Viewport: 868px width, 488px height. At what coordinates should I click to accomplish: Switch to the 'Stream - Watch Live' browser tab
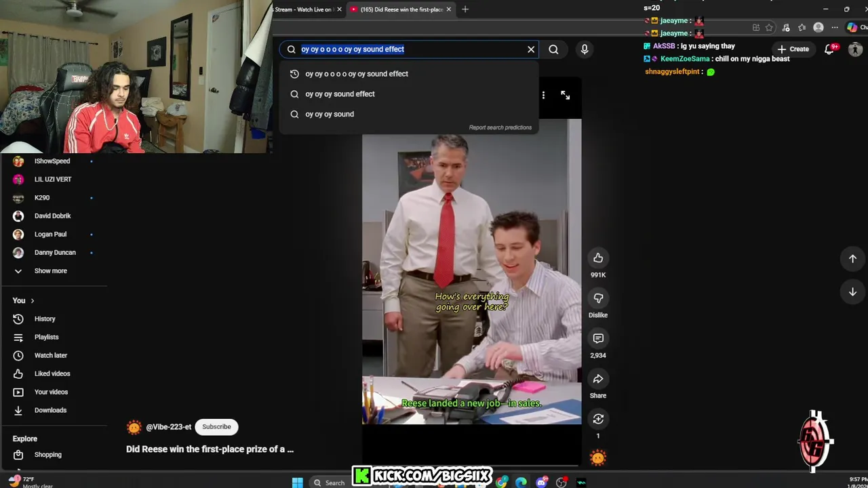coord(303,9)
